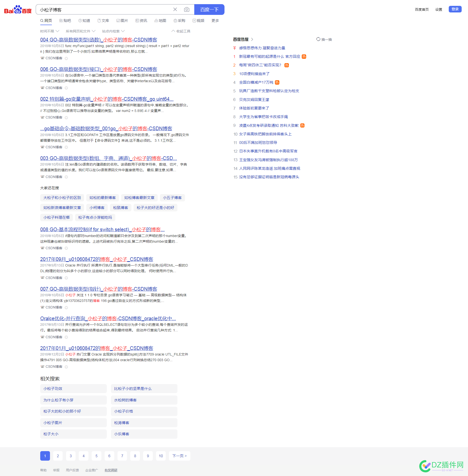Click related search 小乐博客
This screenshot has height=476, width=468.
[x=144, y=434]
